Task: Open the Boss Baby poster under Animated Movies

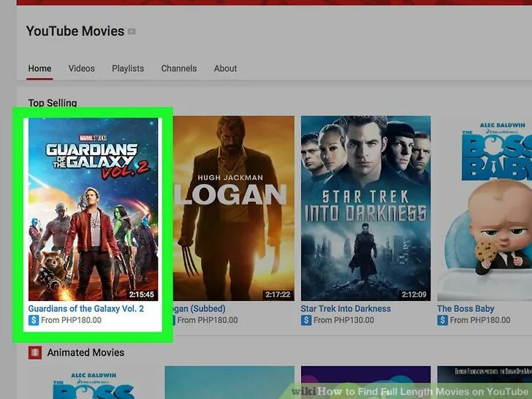Action: point(94,383)
